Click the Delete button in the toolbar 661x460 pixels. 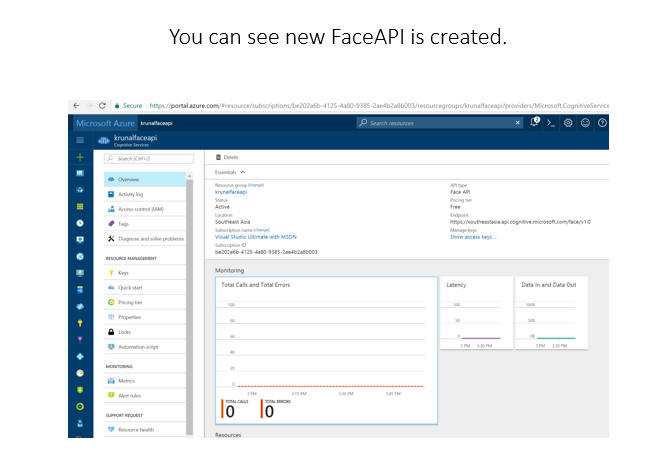pos(227,157)
